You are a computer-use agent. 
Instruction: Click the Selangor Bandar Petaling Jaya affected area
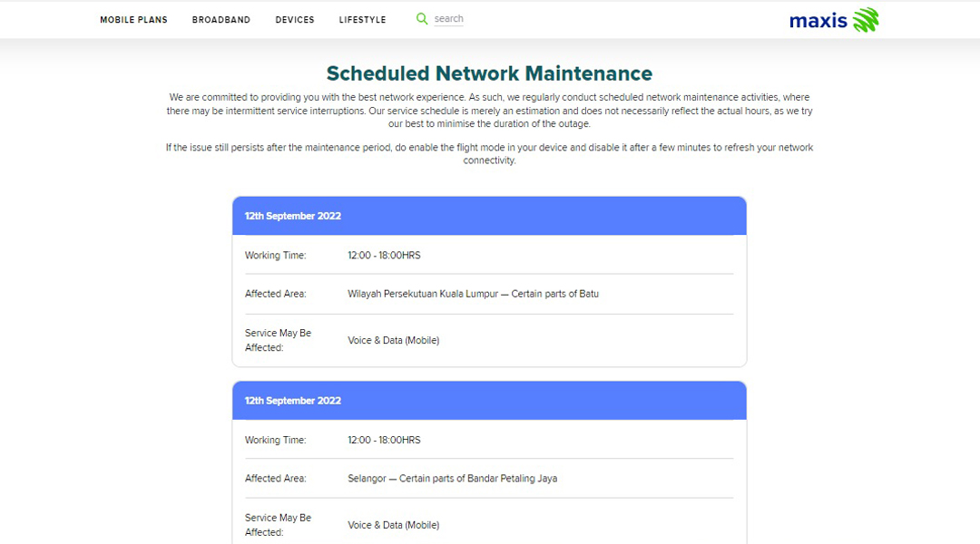click(453, 479)
